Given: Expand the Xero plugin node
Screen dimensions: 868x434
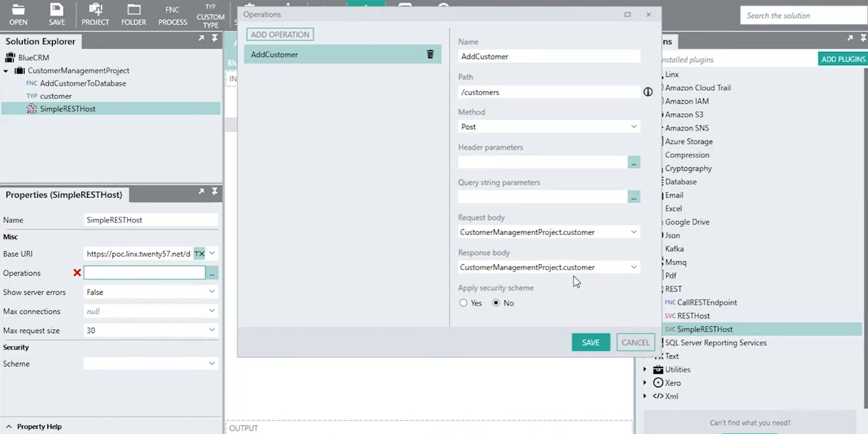Looking at the screenshot, I should click(645, 382).
